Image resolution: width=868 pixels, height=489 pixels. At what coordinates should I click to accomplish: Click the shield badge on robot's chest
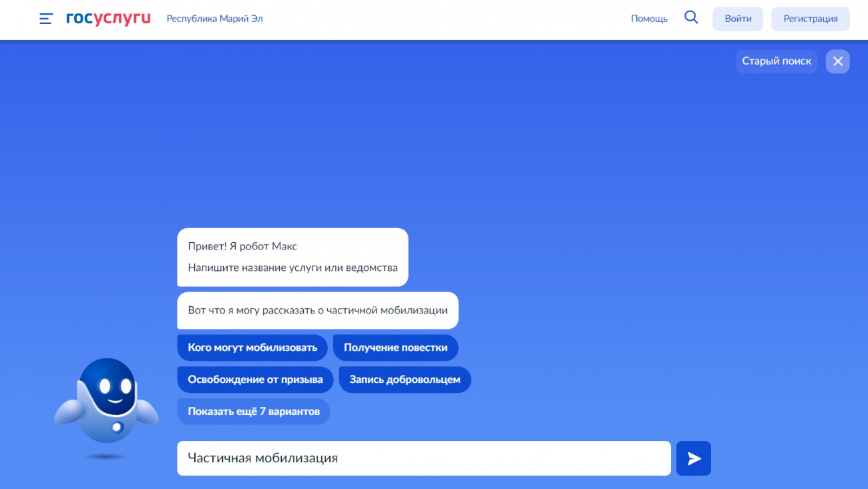(x=118, y=426)
